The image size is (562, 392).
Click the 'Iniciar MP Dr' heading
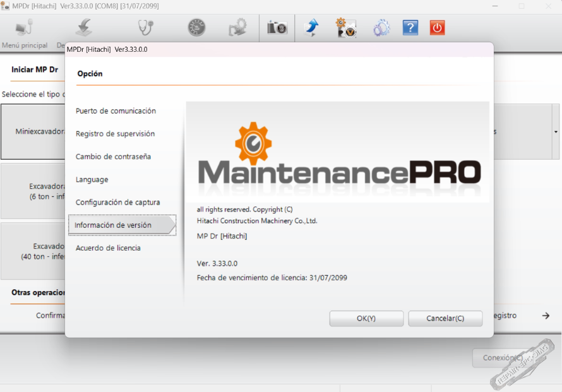[35, 69]
